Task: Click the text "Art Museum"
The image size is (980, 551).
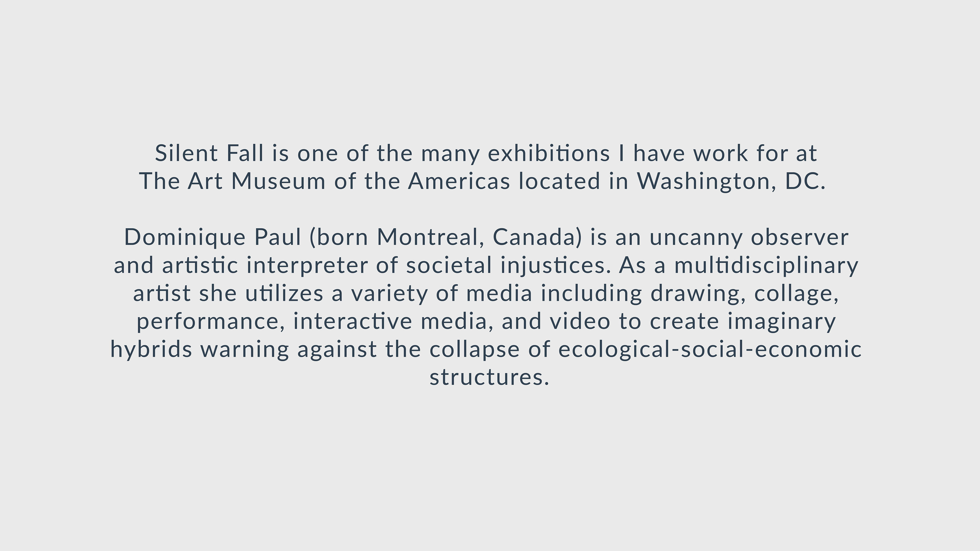Action: click(x=256, y=181)
